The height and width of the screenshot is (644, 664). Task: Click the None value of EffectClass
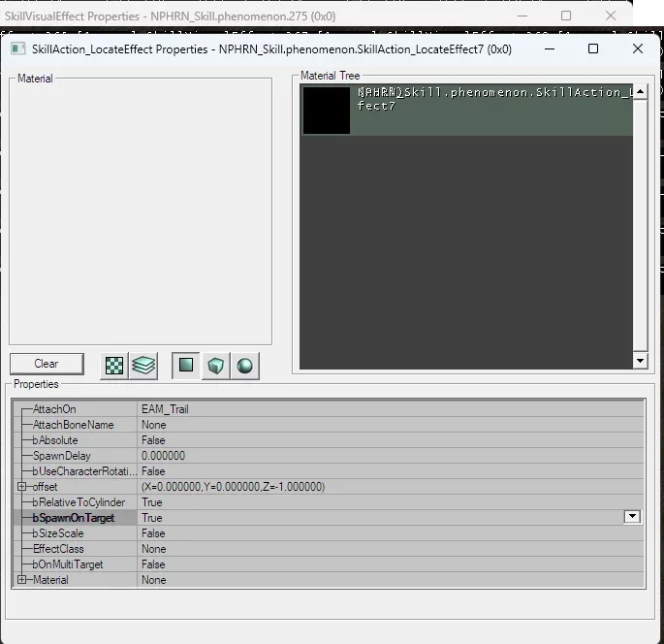(154, 549)
